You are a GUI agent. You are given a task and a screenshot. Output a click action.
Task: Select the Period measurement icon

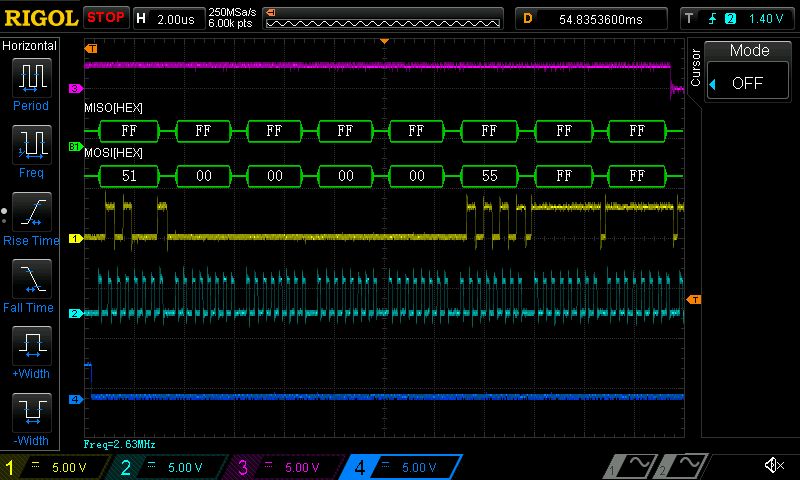tap(32, 78)
